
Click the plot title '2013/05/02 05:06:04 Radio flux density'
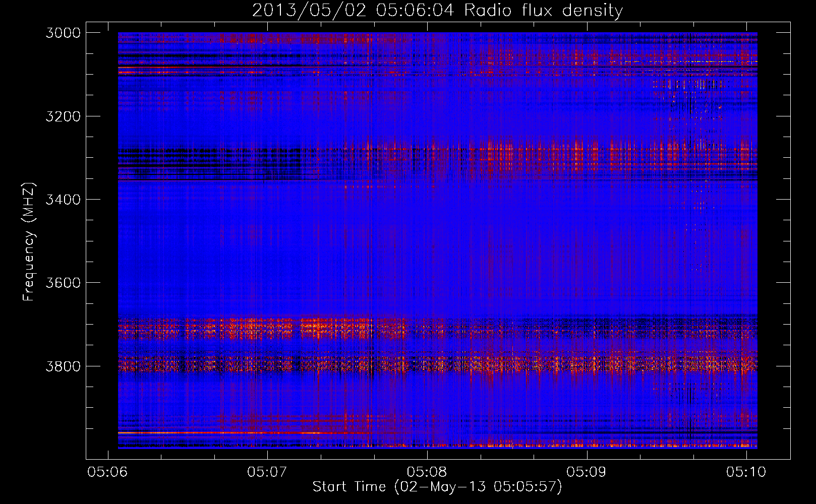(x=437, y=10)
